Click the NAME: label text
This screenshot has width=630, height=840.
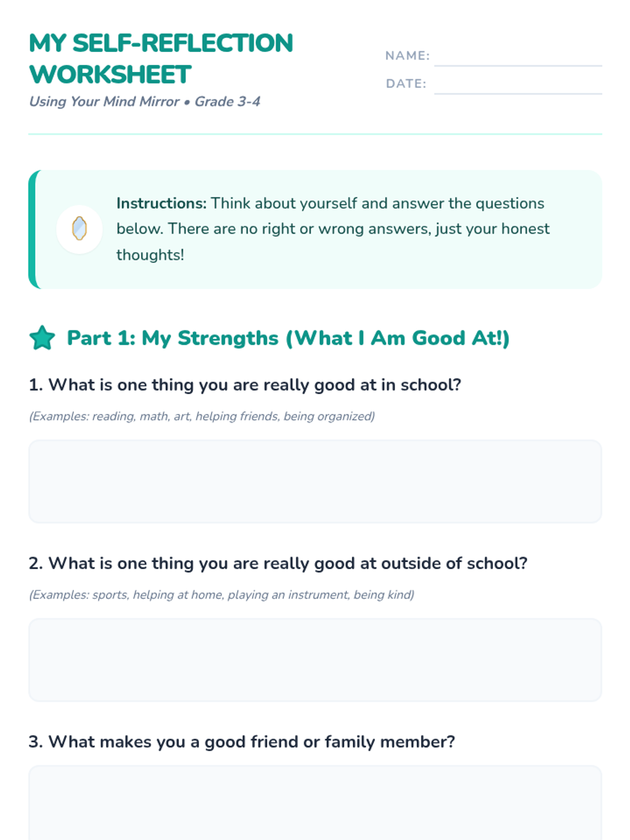pyautogui.click(x=407, y=56)
